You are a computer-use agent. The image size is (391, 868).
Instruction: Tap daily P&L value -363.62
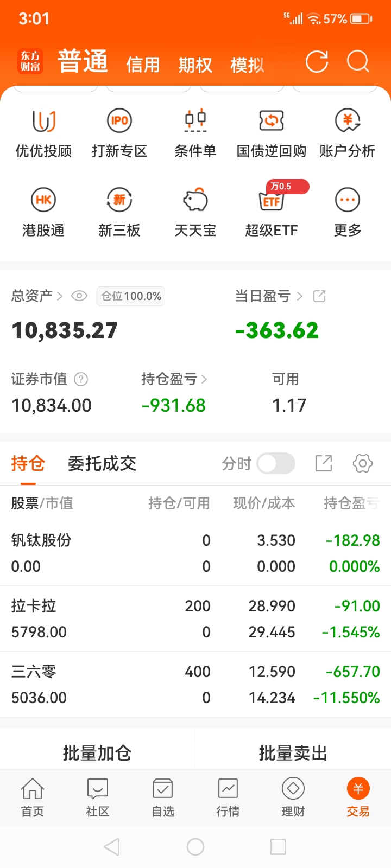tap(277, 330)
